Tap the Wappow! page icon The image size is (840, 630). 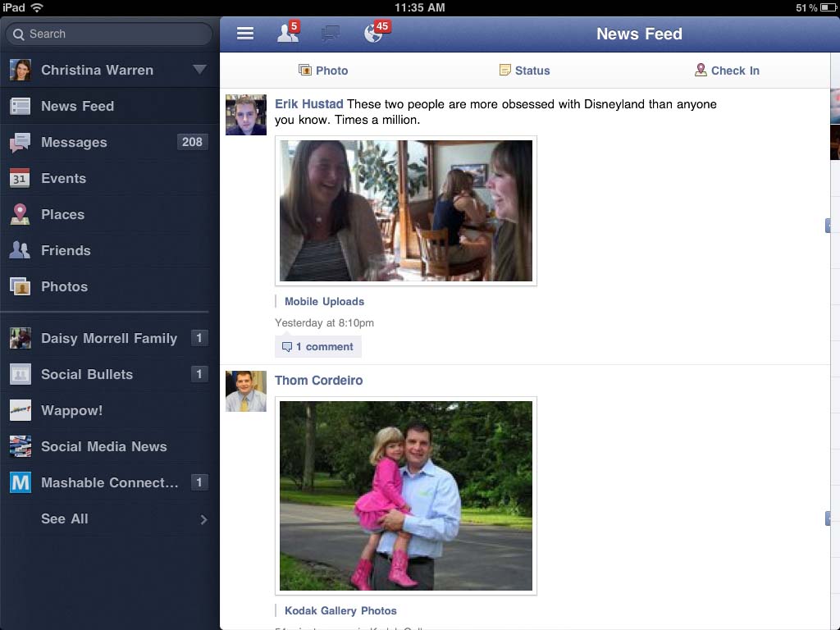pyautogui.click(x=21, y=410)
